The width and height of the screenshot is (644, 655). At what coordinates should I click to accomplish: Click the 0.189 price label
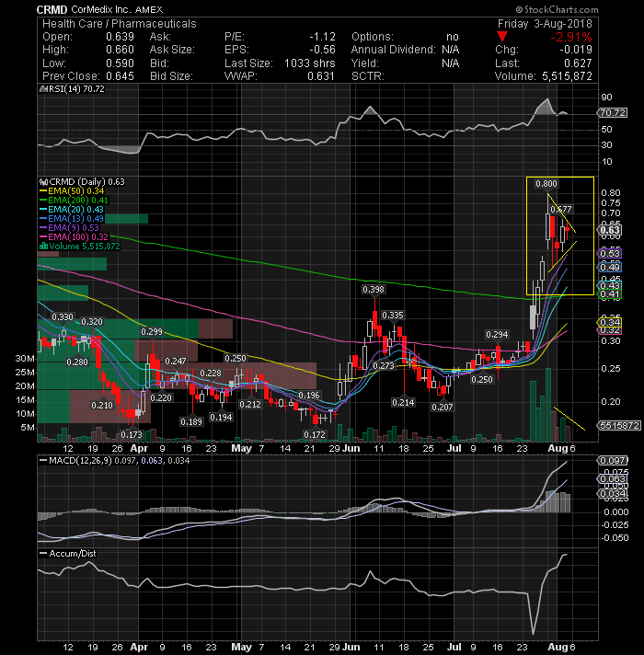tap(191, 422)
